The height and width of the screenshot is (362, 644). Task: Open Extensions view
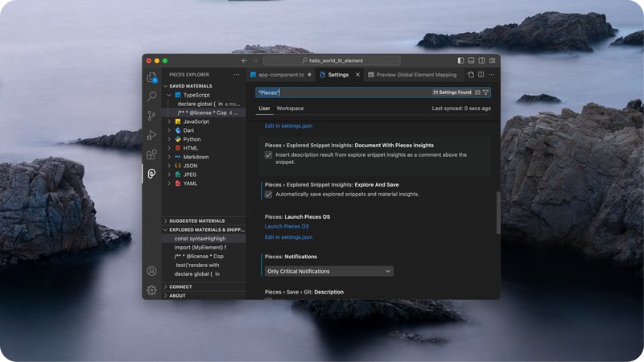[x=151, y=154]
